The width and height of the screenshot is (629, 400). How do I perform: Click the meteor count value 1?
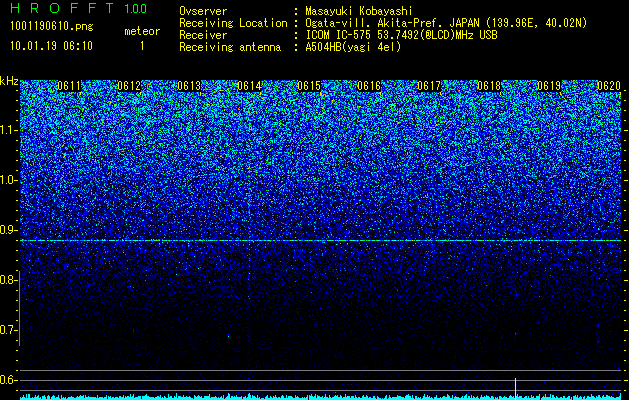142,46
